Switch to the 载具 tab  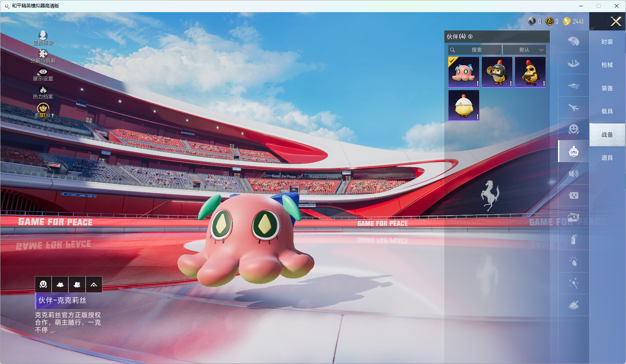607,111
